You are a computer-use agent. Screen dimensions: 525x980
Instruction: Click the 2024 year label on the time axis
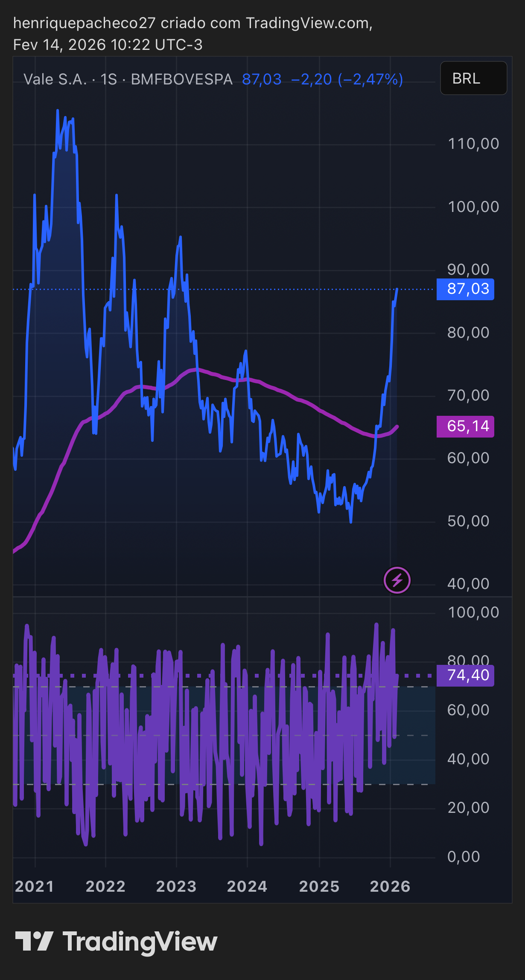[x=247, y=887]
